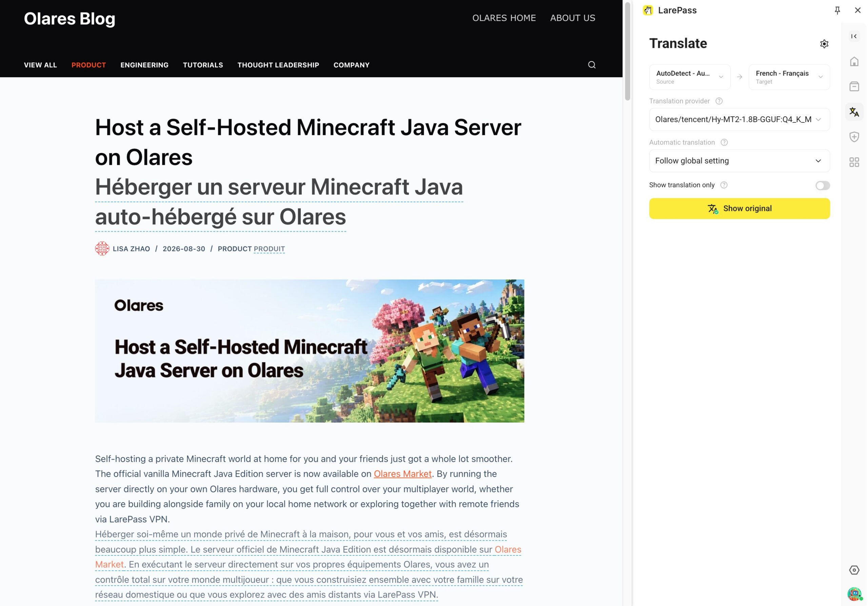
Task: Click LISA ZHAO author name
Action: click(x=131, y=249)
